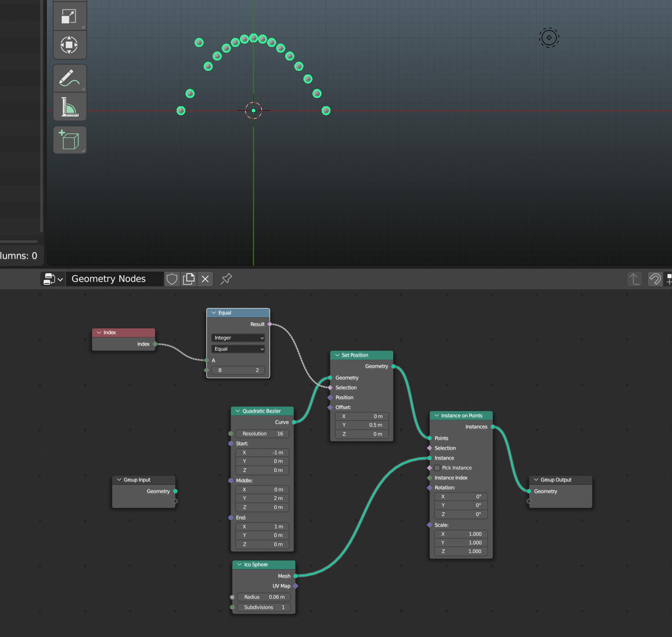The height and width of the screenshot is (637, 672).
Task: Click Set Position Offset Y 0.5 m field
Action: coord(362,425)
